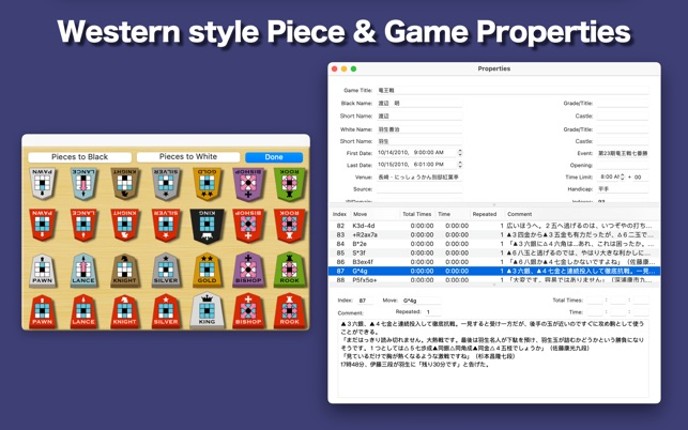Select the upside-down red promoted Knight piece
The height and width of the screenshot is (430, 688).
pyautogui.click(x=125, y=225)
